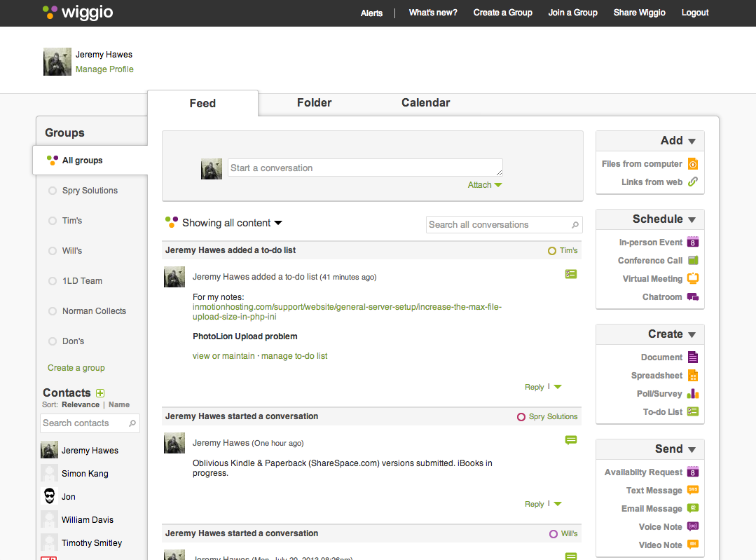The width and height of the screenshot is (756, 560).
Task: Click the Conference Call icon
Action: [693, 261]
